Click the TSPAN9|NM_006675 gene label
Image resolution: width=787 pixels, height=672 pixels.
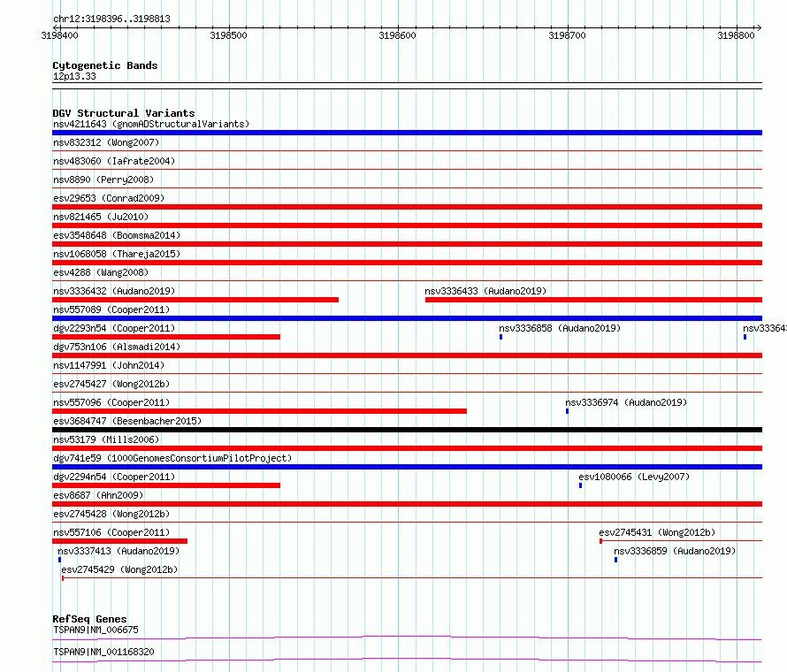pos(96,630)
